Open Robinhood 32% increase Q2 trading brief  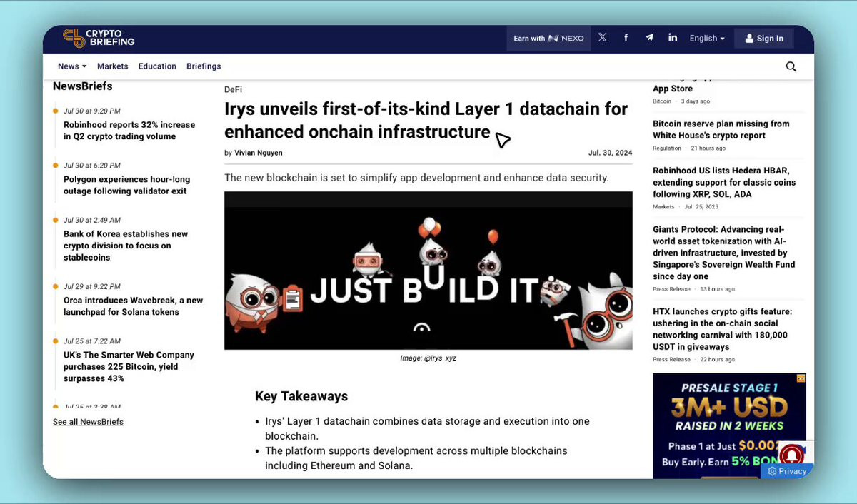[129, 130]
